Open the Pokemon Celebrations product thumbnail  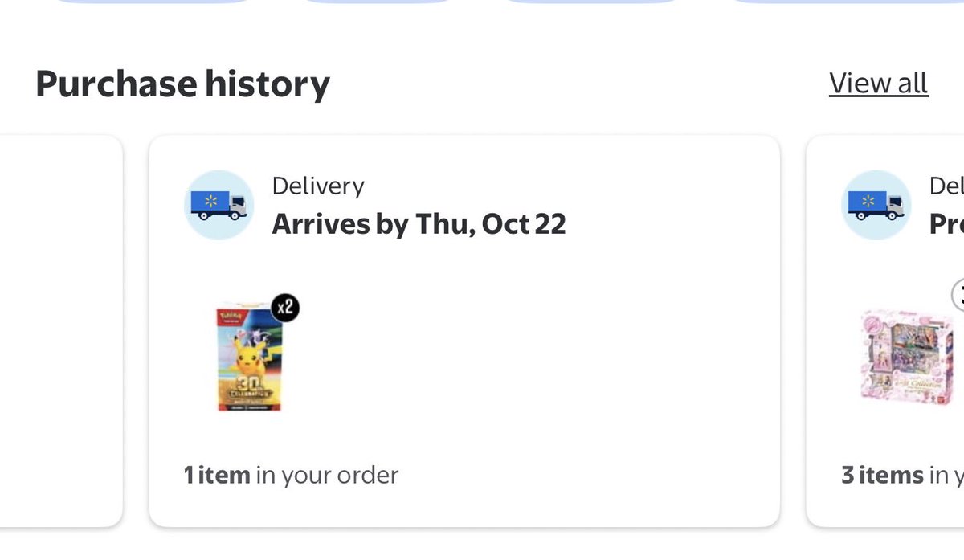(x=250, y=358)
